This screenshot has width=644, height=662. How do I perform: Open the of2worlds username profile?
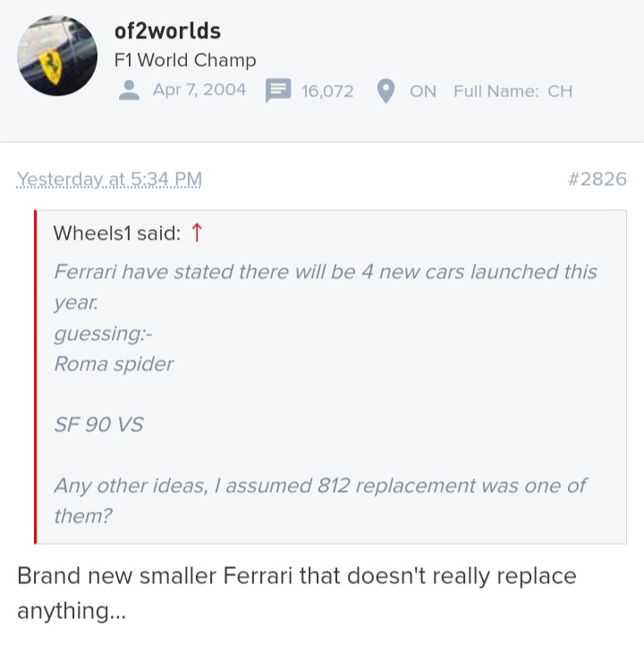tap(167, 30)
